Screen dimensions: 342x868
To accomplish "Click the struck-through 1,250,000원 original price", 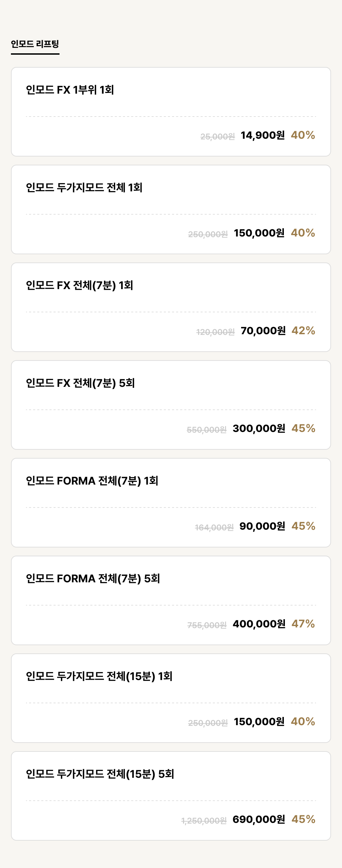I will click(204, 821).
